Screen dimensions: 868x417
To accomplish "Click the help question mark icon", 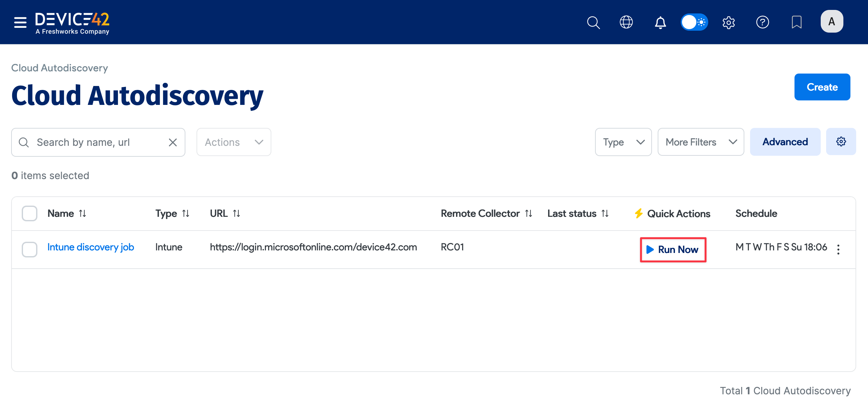I will click(x=763, y=22).
